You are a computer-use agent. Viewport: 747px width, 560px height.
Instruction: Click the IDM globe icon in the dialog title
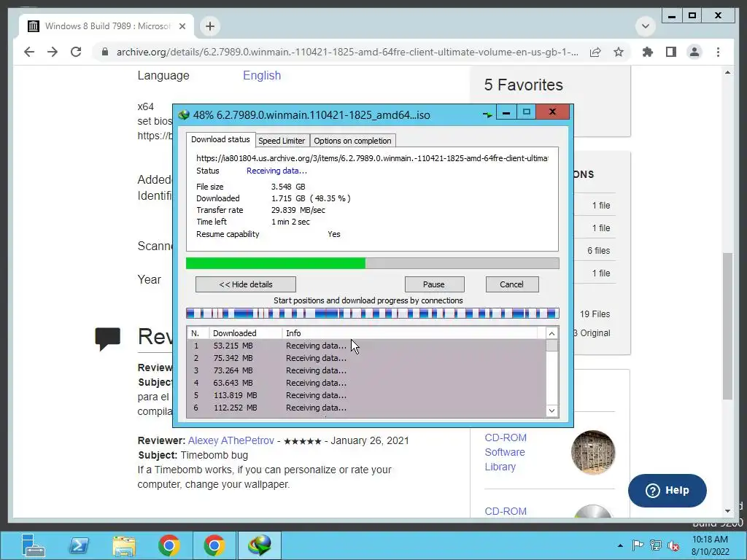[184, 114]
